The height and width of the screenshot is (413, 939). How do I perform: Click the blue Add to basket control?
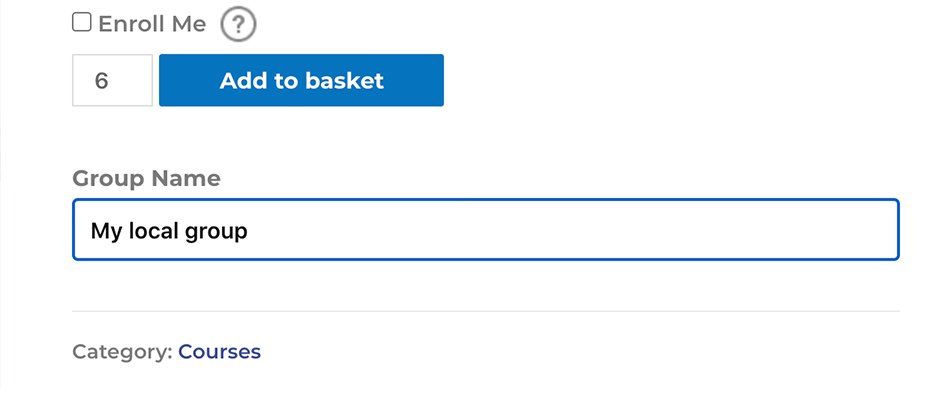301,81
